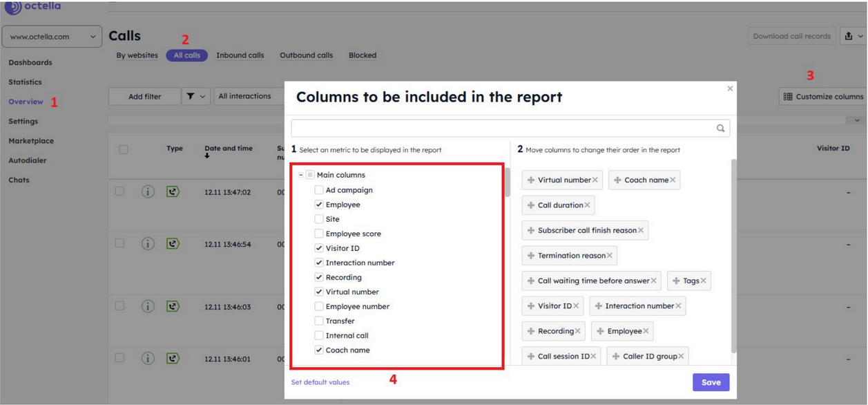This screenshot has width=868, height=405.
Task: Click info icon on 13:47:02 call row
Action: coord(148,192)
